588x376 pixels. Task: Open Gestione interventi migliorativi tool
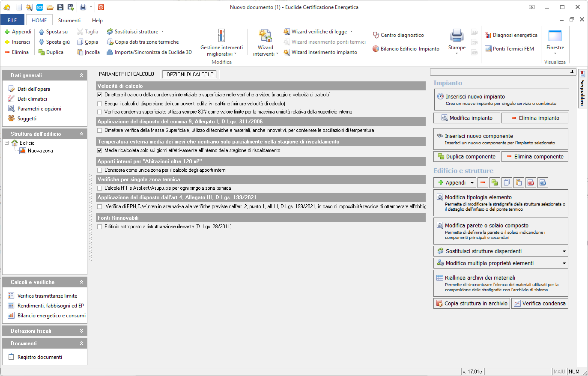click(x=221, y=36)
